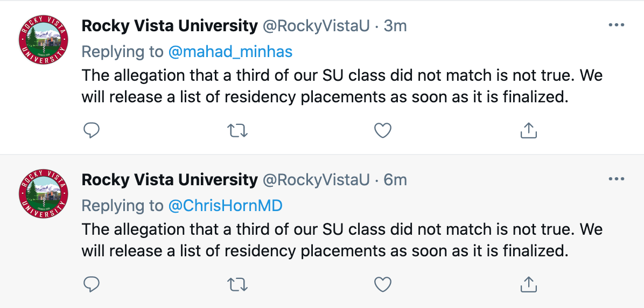Share the tweet replying to @ChrisHornMD

click(x=529, y=284)
